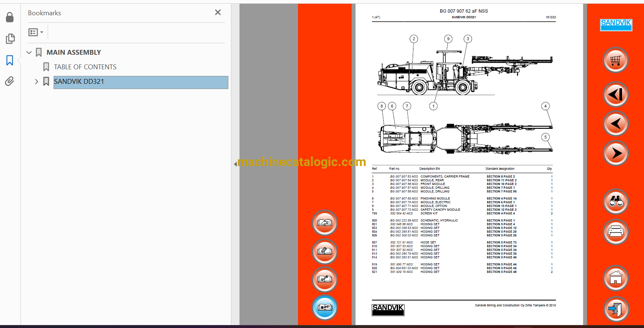Select the SANDVIK DD321 bookmark
Viewport: 644px width, 328px height.
(x=141, y=82)
